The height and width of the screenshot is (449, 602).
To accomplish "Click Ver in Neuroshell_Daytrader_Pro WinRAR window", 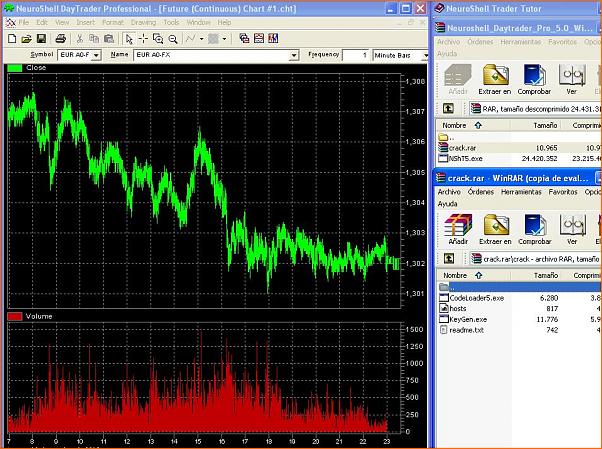I will click(572, 80).
